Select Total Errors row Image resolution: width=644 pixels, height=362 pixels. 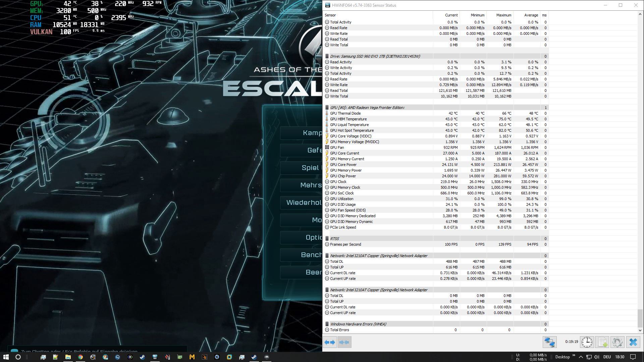pos(436,330)
